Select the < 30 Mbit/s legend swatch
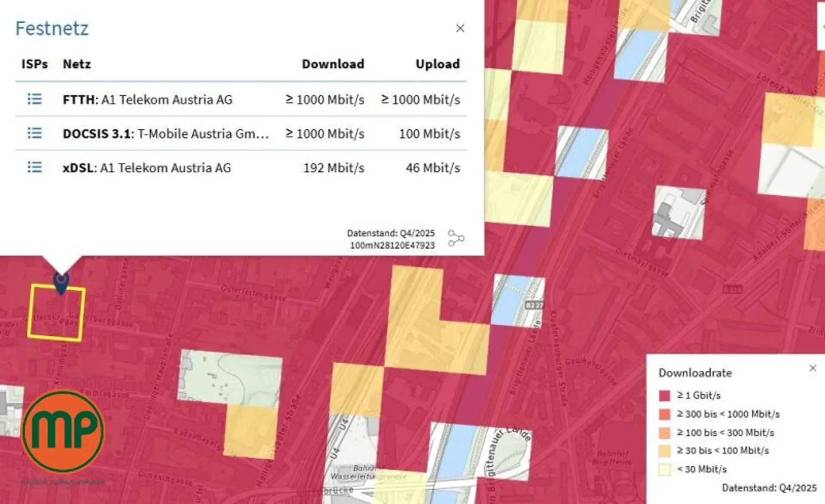The image size is (825, 504). 665,469
